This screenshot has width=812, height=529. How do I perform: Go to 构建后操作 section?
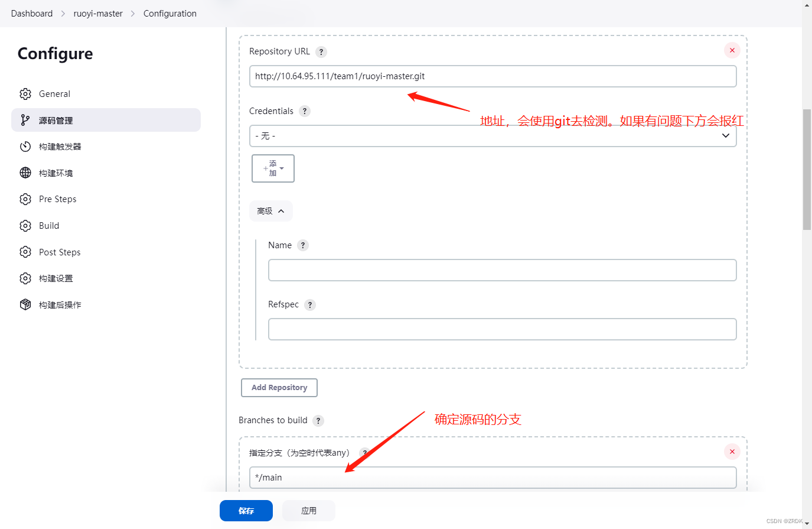tap(106, 304)
